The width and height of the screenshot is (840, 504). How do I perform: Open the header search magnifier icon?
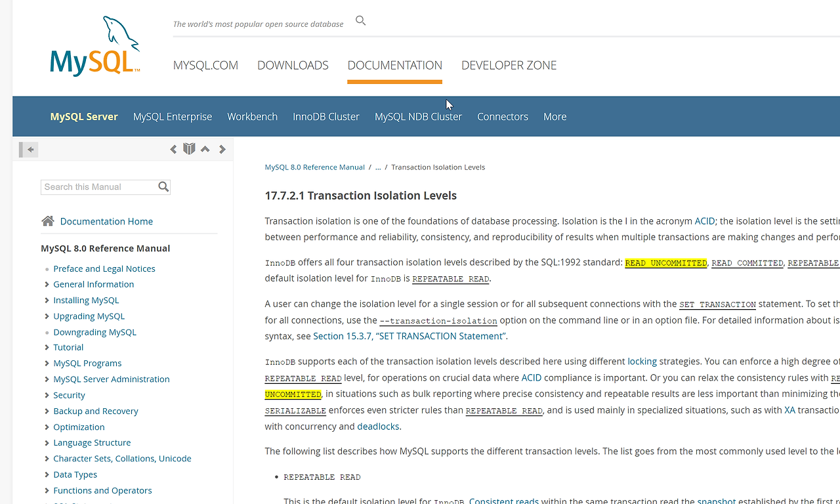pyautogui.click(x=360, y=20)
